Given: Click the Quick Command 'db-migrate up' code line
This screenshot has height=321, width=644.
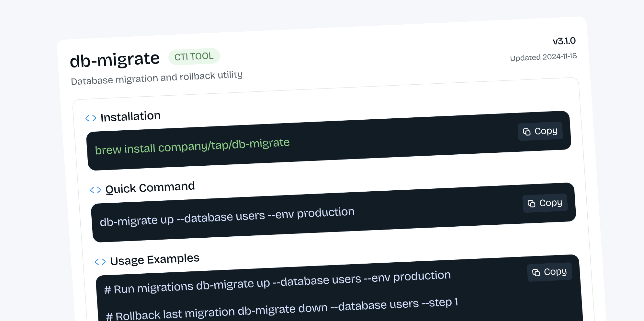Looking at the screenshot, I should (227, 217).
